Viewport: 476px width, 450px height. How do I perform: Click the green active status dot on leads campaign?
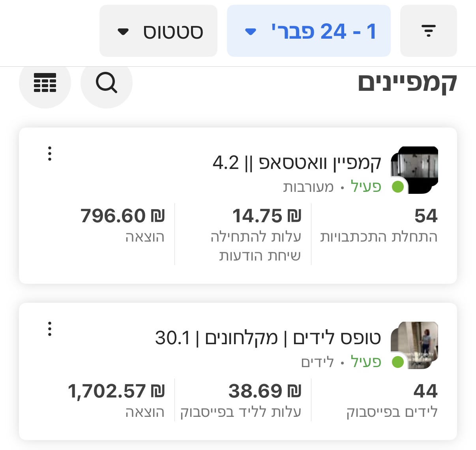[x=398, y=362]
